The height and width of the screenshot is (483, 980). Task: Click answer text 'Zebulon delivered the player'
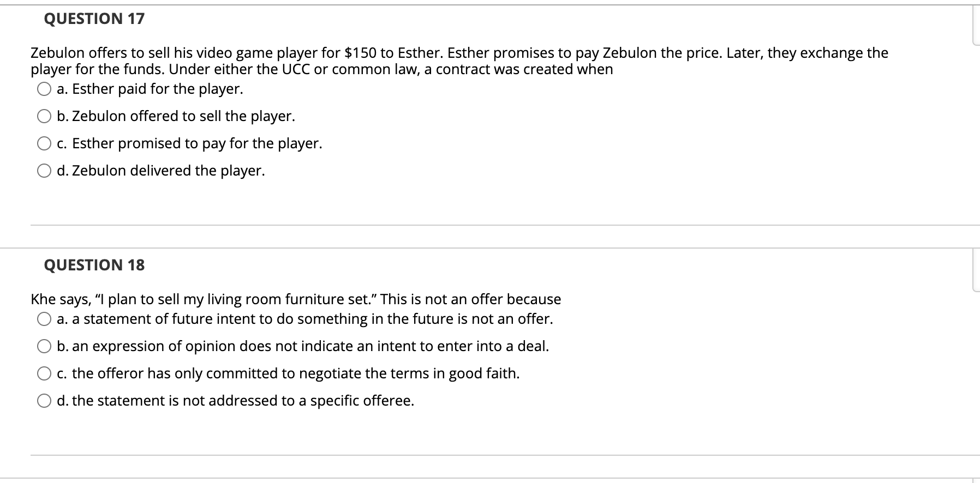click(x=168, y=171)
